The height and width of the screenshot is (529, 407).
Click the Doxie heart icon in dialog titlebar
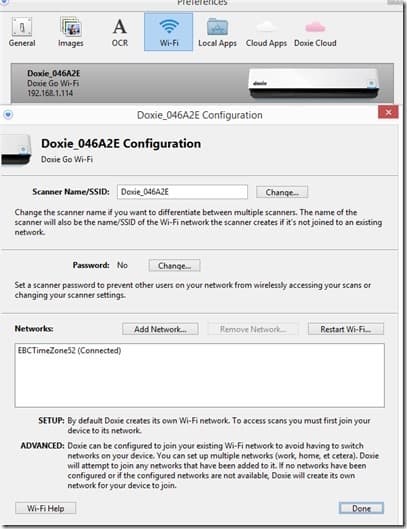click(8, 115)
